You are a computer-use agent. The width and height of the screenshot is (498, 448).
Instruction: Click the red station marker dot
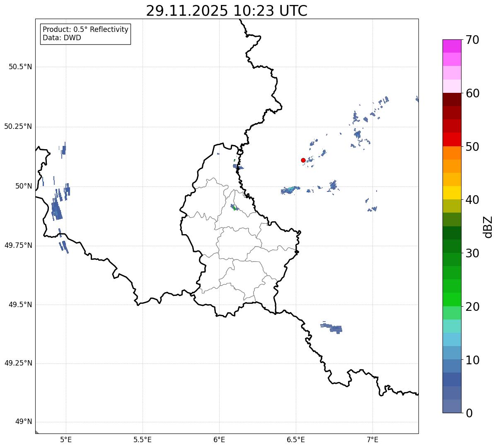pos(303,160)
